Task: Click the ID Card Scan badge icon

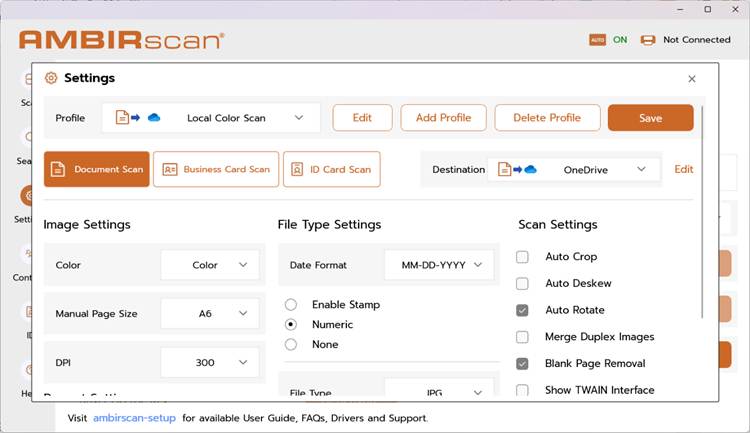Action: (297, 169)
